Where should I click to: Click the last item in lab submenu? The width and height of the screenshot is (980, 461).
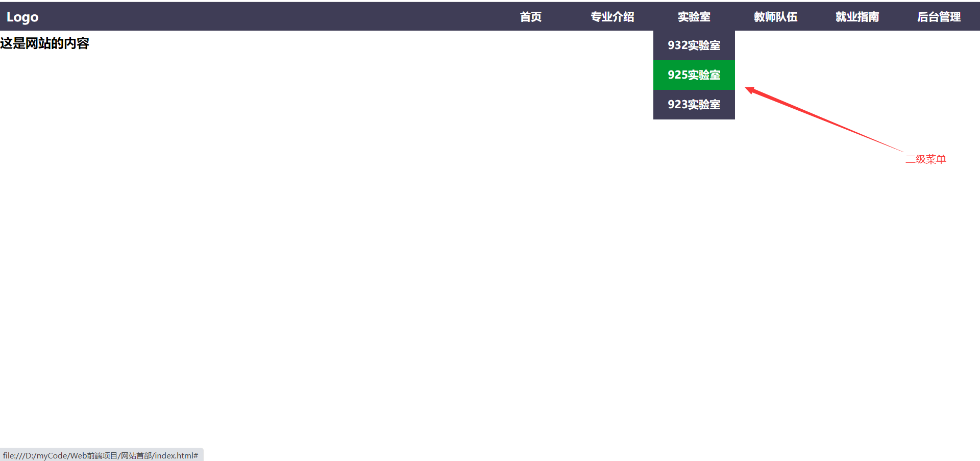tap(694, 105)
